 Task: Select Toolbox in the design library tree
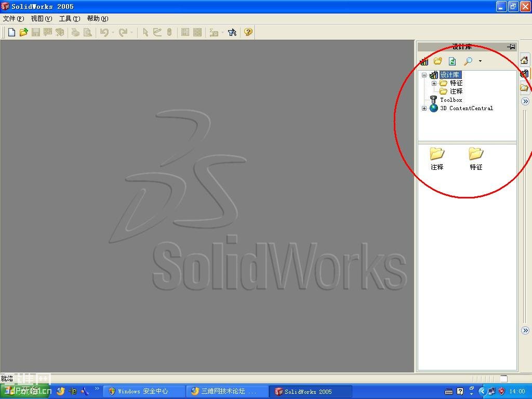pyautogui.click(x=451, y=100)
